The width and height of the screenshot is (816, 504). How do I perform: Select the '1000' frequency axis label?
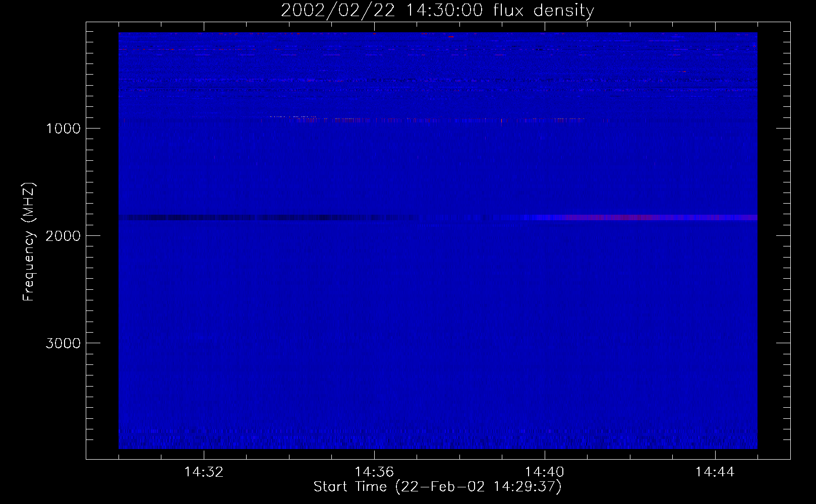click(x=63, y=129)
